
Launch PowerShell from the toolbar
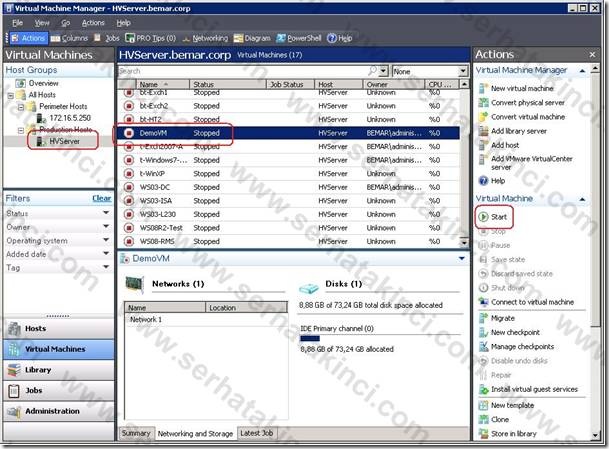298,38
